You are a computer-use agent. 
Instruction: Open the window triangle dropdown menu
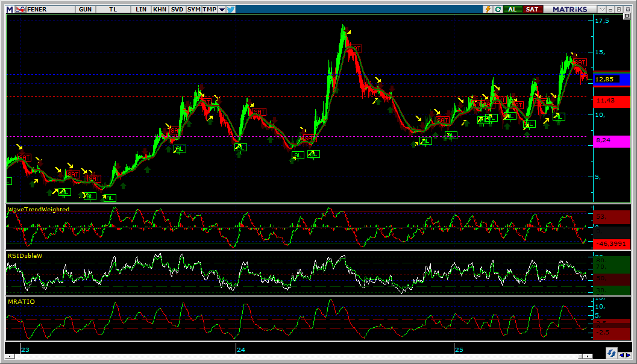point(603,9)
